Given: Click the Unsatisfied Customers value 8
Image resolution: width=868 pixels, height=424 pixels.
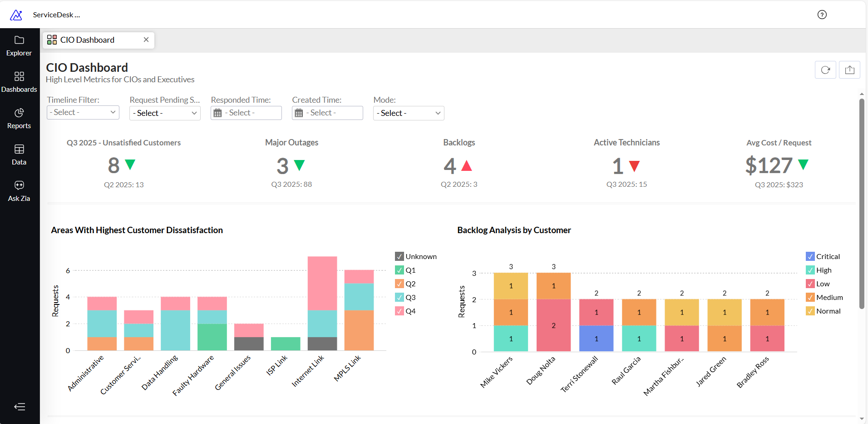Looking at the screenshot, I should pyautogui.click(x=114, y=165).
